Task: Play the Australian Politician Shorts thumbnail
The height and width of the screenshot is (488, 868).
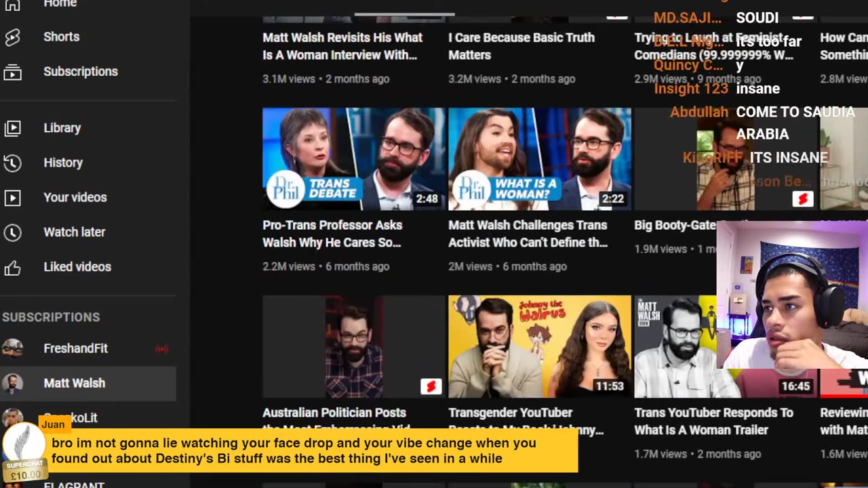Action: (x=354, y=346)
